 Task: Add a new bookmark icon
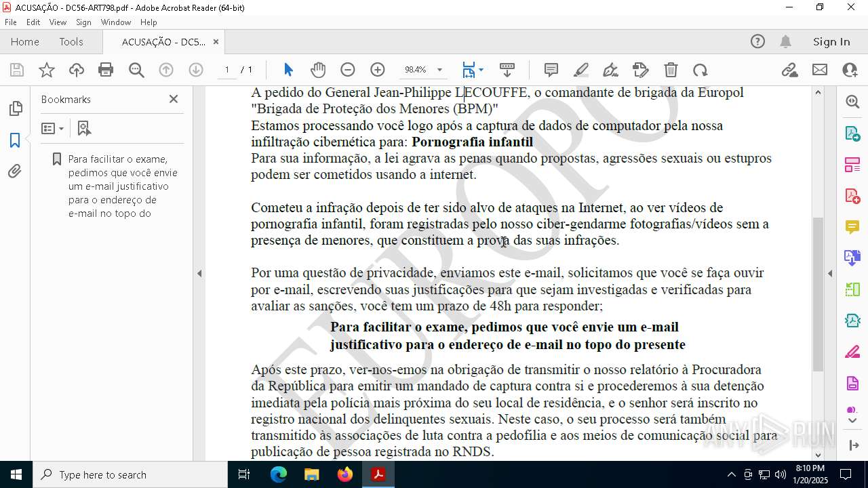pos(84,128)
